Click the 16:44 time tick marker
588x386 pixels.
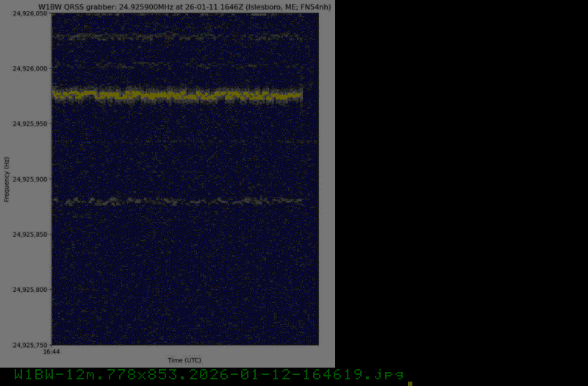point(51,352)
